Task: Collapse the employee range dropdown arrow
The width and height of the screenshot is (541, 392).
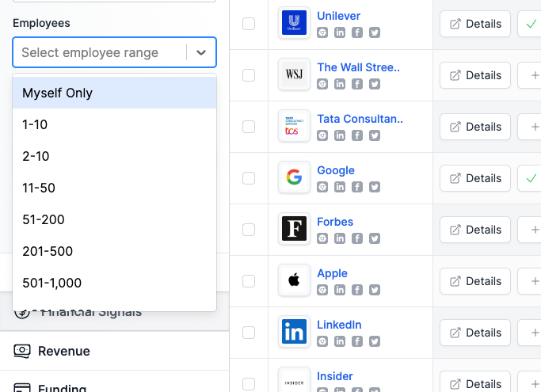Action: [201, 52]
